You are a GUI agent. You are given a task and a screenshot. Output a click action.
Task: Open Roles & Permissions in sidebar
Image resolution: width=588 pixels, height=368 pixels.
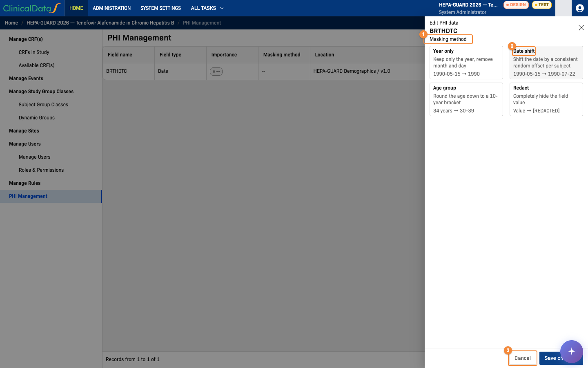41,170
